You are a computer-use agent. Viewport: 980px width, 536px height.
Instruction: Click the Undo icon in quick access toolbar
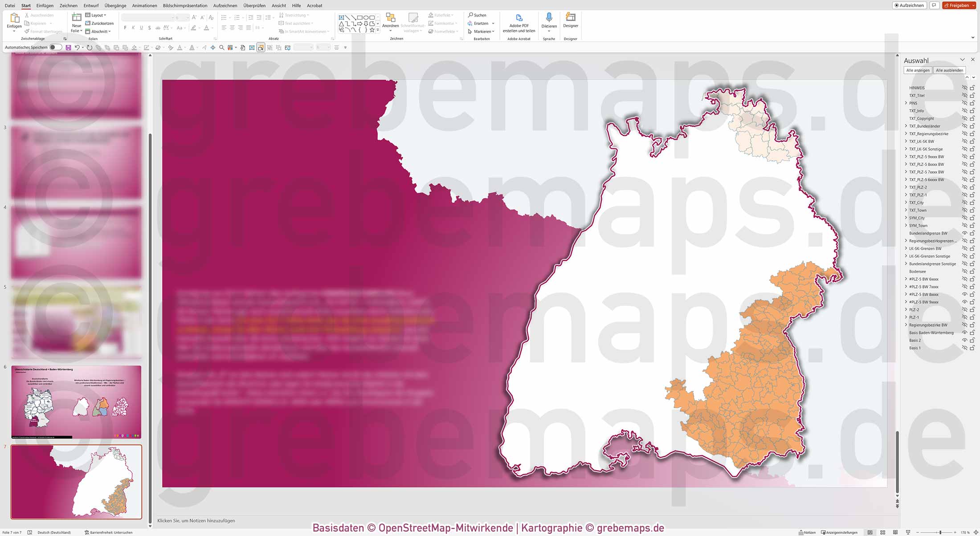point(77,47)
